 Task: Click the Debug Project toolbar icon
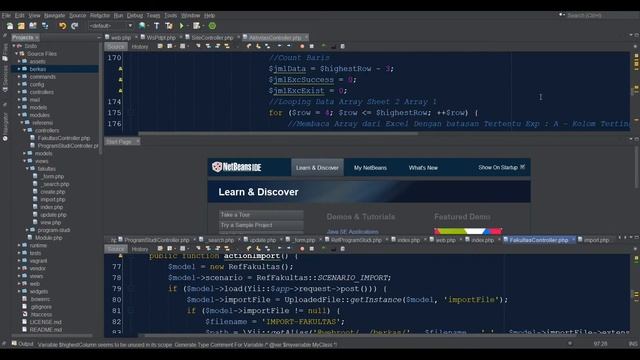tap(197, 26)
